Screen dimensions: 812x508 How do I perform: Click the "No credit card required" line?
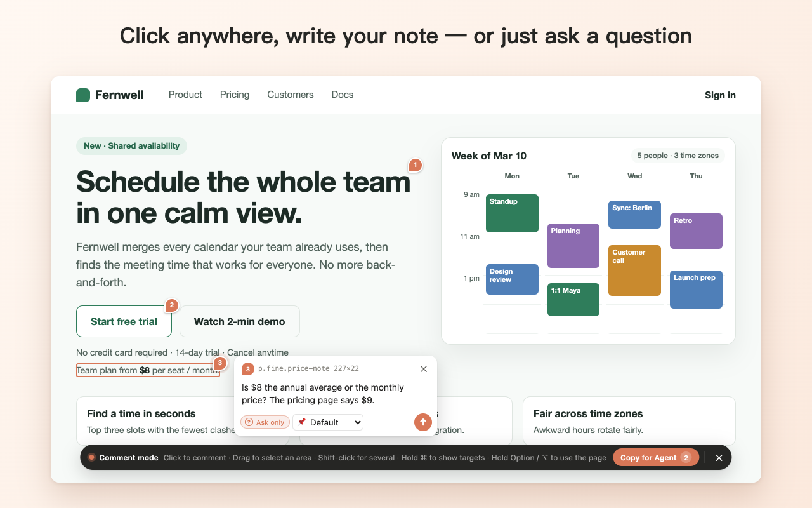tap(182, 352)
